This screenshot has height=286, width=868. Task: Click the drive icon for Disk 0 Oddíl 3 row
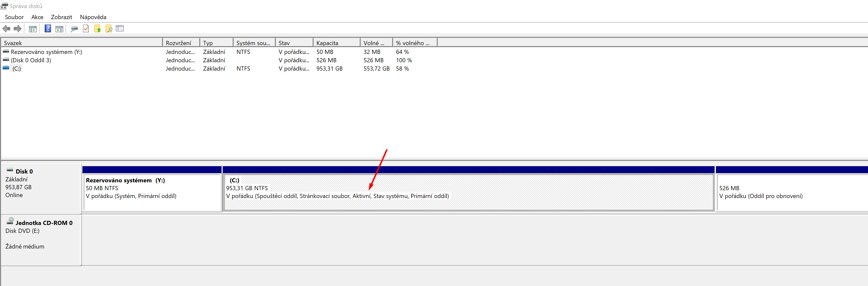click(x=6, y=60)
